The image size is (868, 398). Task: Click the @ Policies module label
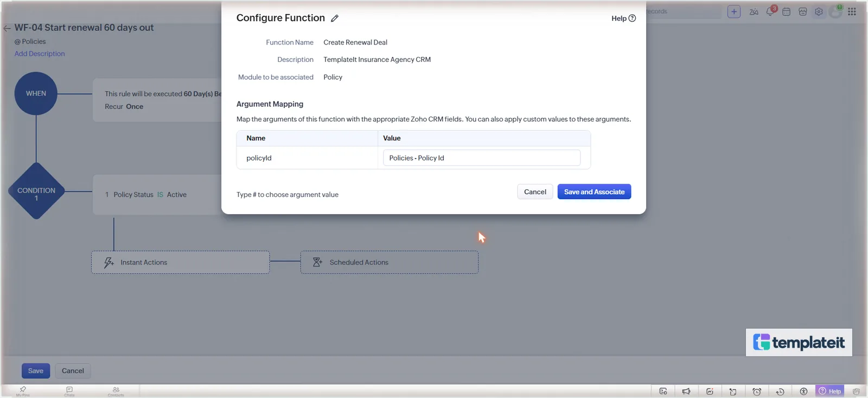pyautogui.click(x=30, y=42)
